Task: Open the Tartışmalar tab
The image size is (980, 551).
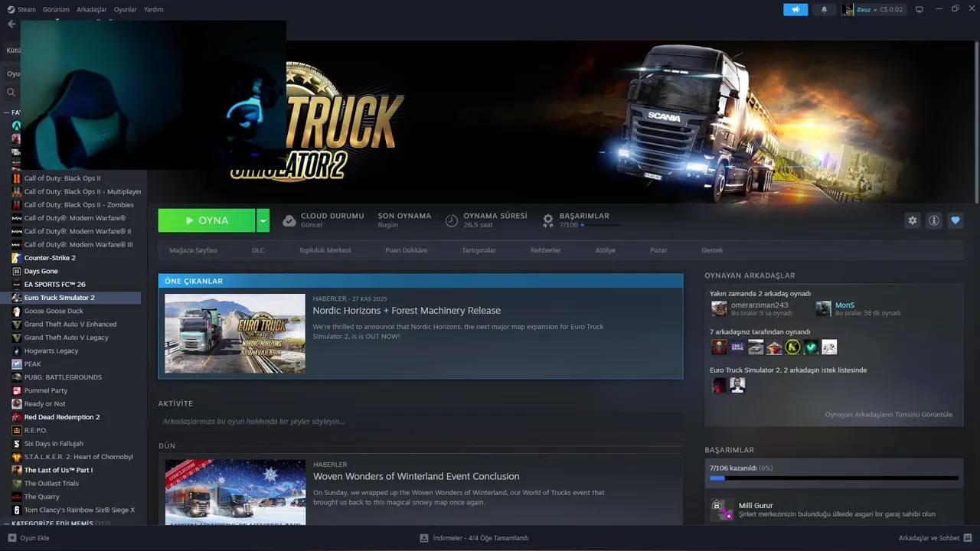Action: 479,250
